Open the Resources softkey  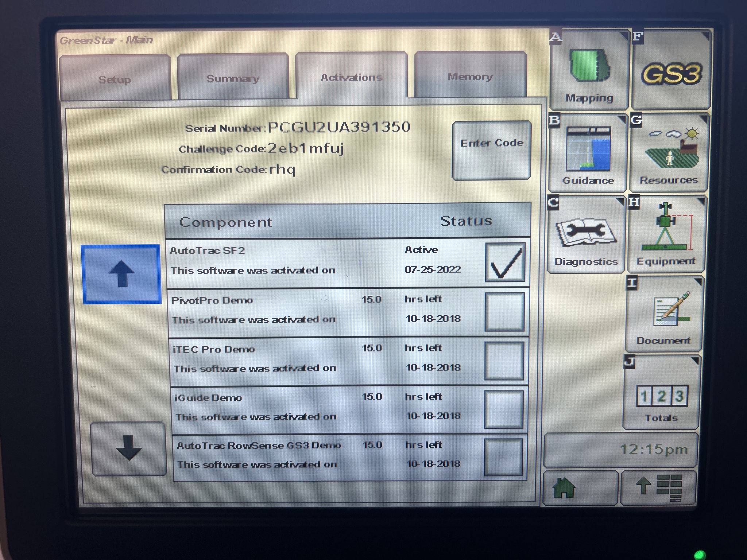click(669, 153)
